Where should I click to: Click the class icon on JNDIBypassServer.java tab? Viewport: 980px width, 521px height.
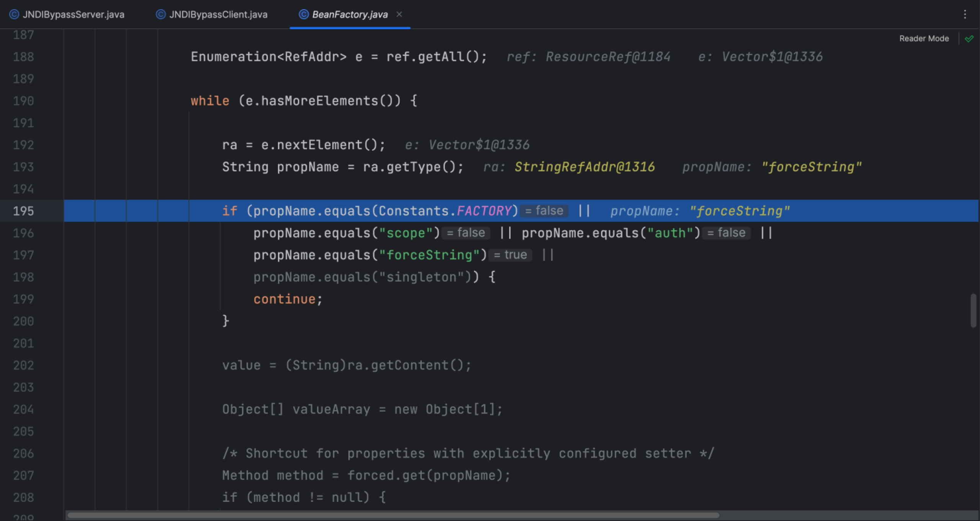[x=14, y=15]
